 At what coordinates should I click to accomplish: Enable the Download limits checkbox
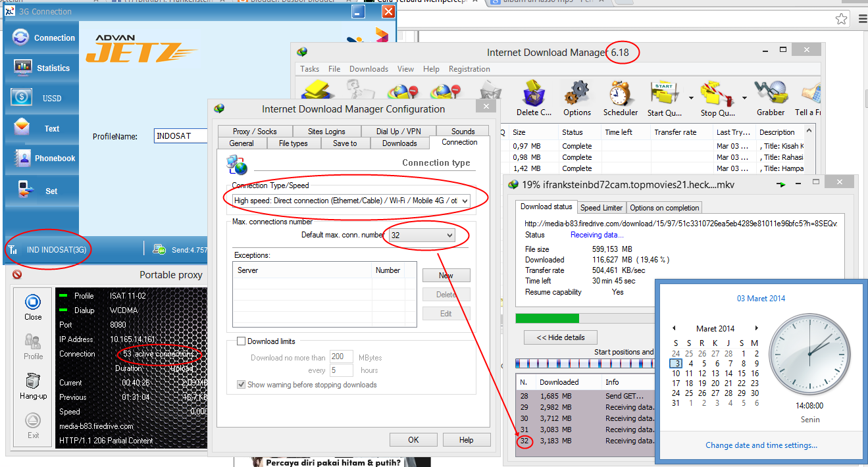(x=241, y=341)
